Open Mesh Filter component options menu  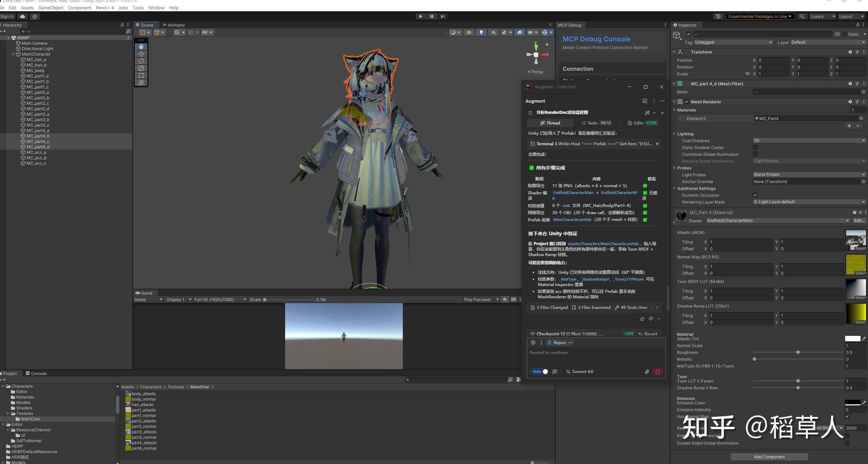click(864, 84)
